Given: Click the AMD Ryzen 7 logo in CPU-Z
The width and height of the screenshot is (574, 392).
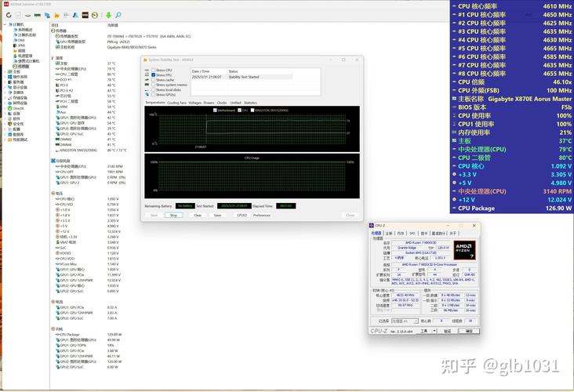Looking at the screenshot, I should point(464,250).
